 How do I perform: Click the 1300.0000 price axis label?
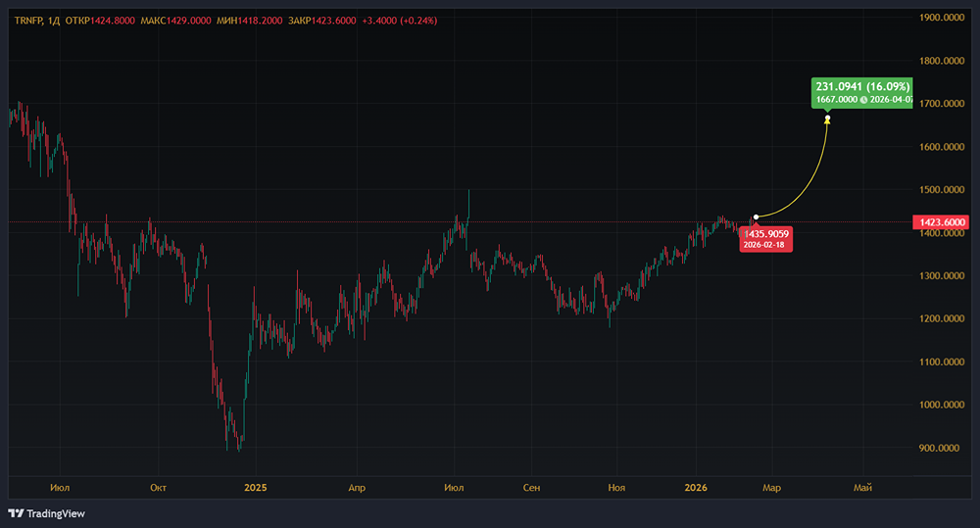(942, 275)
